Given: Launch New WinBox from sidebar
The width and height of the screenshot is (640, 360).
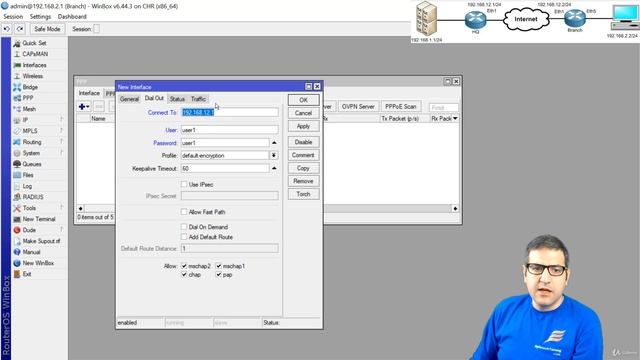Looking at the screenshot, I should [38, 263].
